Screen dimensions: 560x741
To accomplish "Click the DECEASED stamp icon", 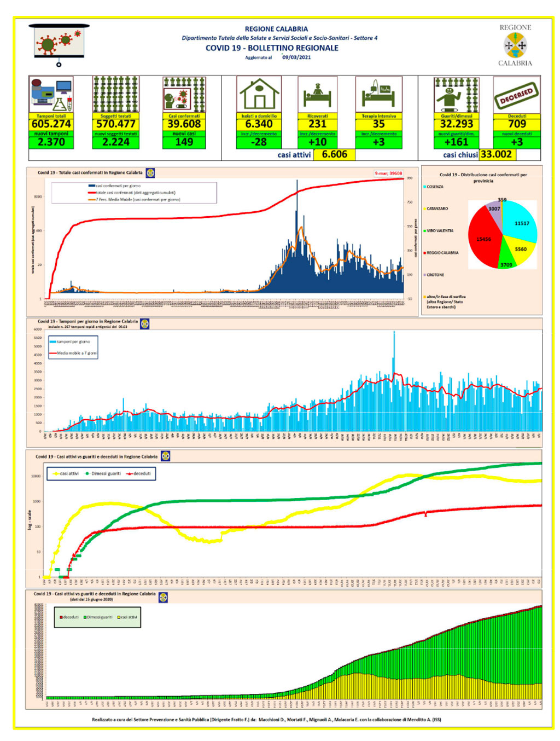I will (x=517, y=95).
